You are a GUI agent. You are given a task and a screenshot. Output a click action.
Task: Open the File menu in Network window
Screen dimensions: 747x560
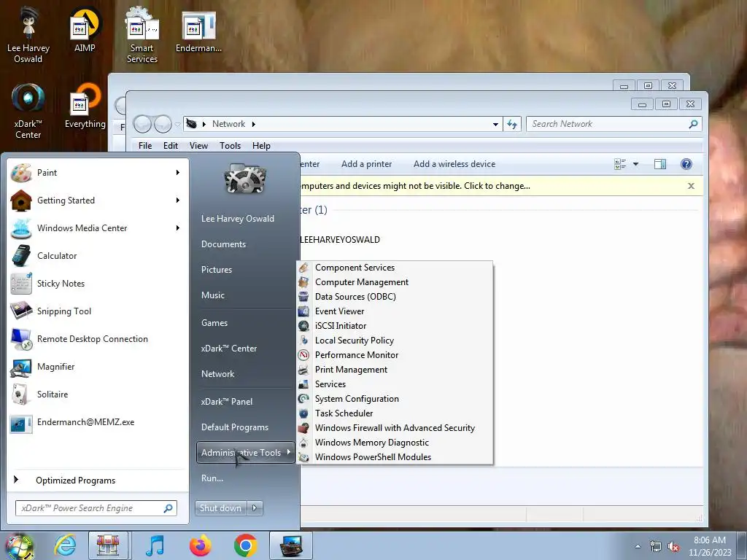[145, 146]
